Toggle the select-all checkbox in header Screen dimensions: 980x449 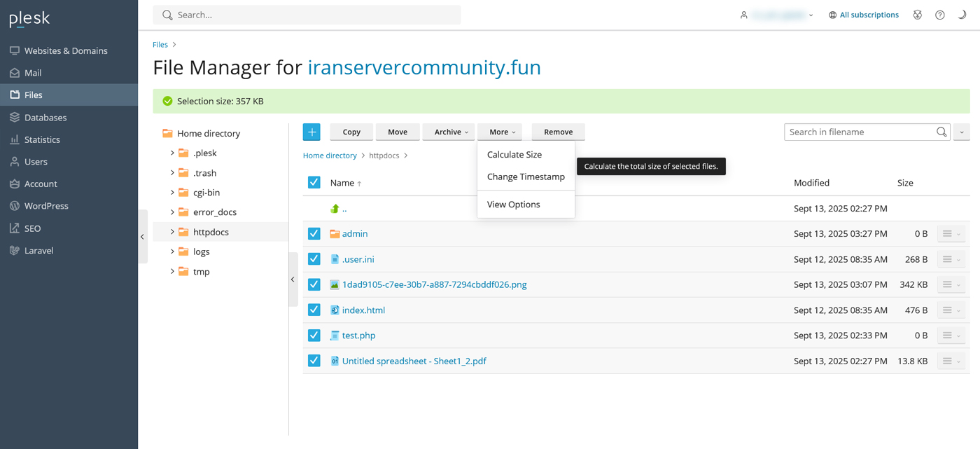[314, 183]
